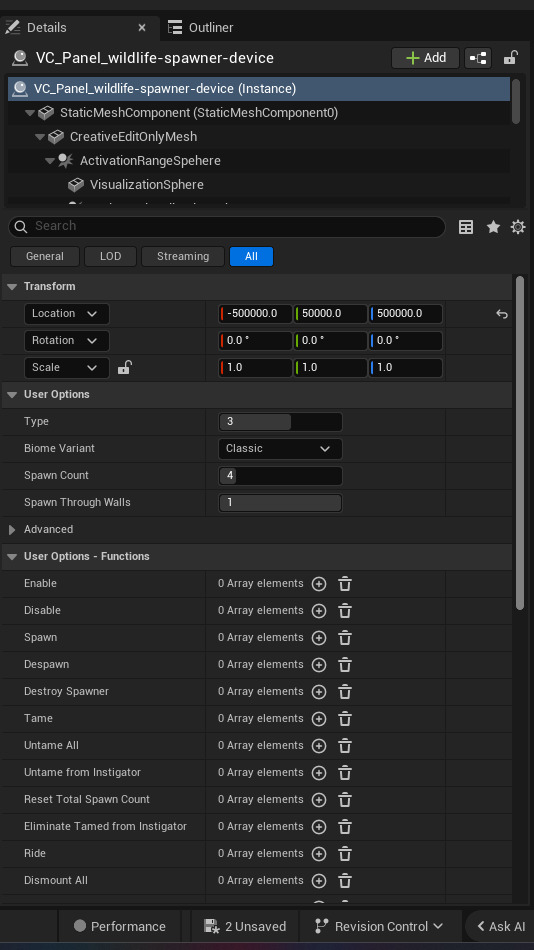Image resolution: width=534 pixels, height=950 pixels.
Task: Open the Biome Variant Classic dropdown
Action: (280, 449)
